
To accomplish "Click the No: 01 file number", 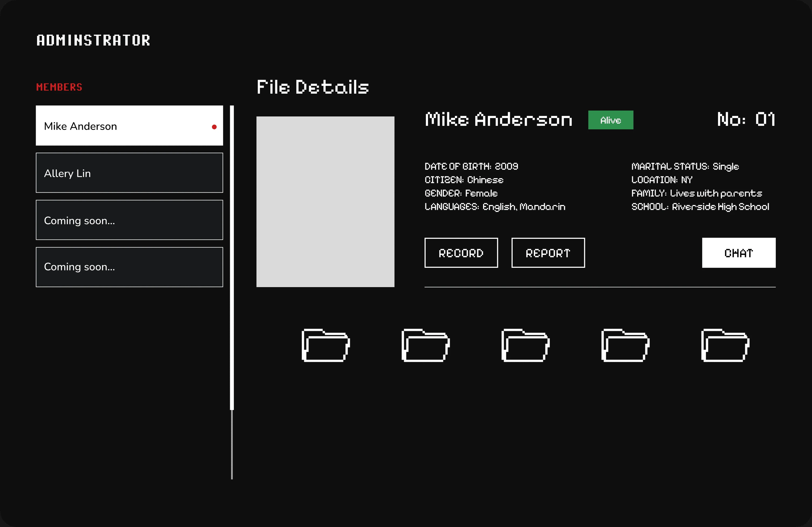I will [746, 119].
